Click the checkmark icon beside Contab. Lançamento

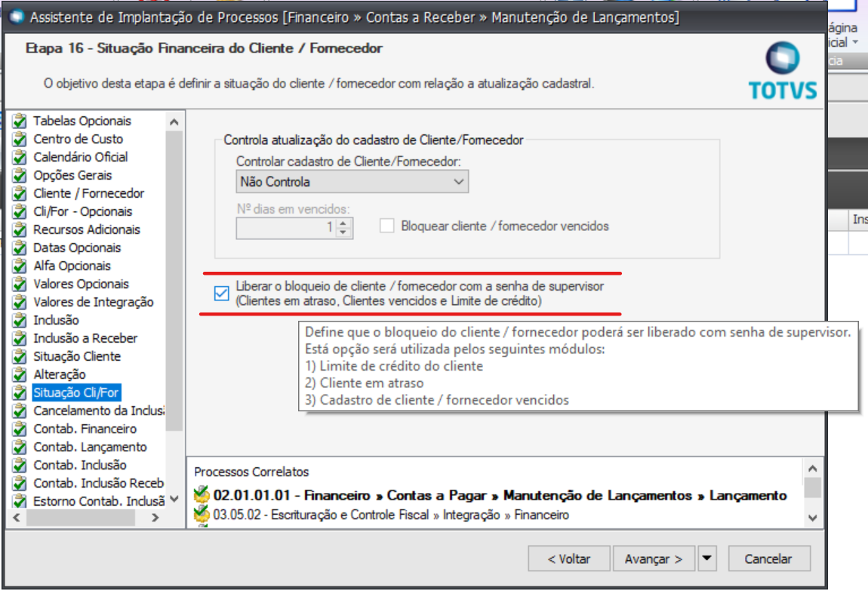coord(20,447)
